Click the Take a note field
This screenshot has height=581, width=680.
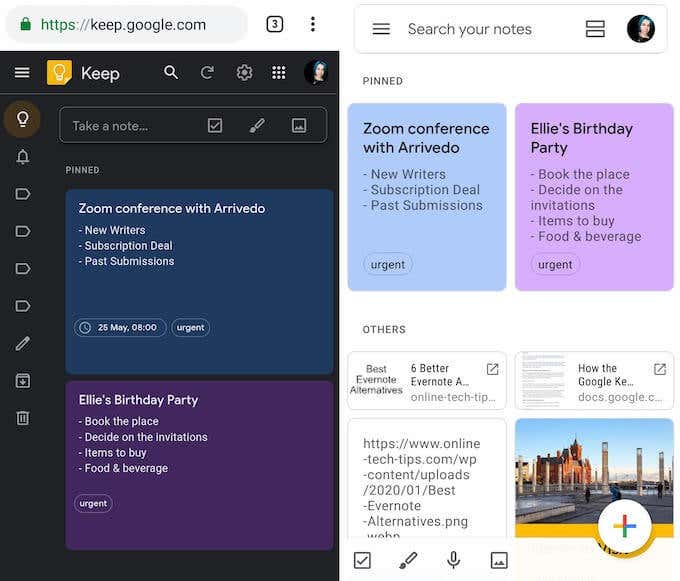(193, 125)
